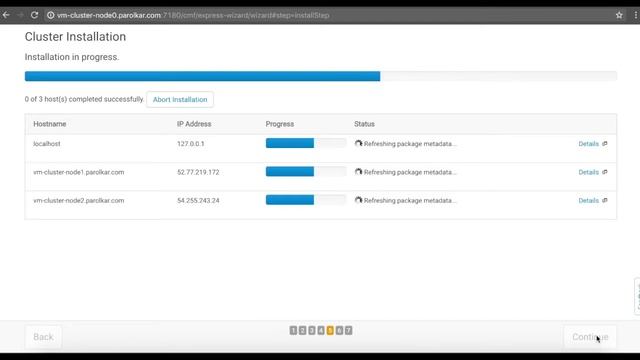Image resolution: width=640 pixels, height=360 pixels.
Task: Click localhost 'Refreshing package metadata' status text
Action: tap(410, 144)
